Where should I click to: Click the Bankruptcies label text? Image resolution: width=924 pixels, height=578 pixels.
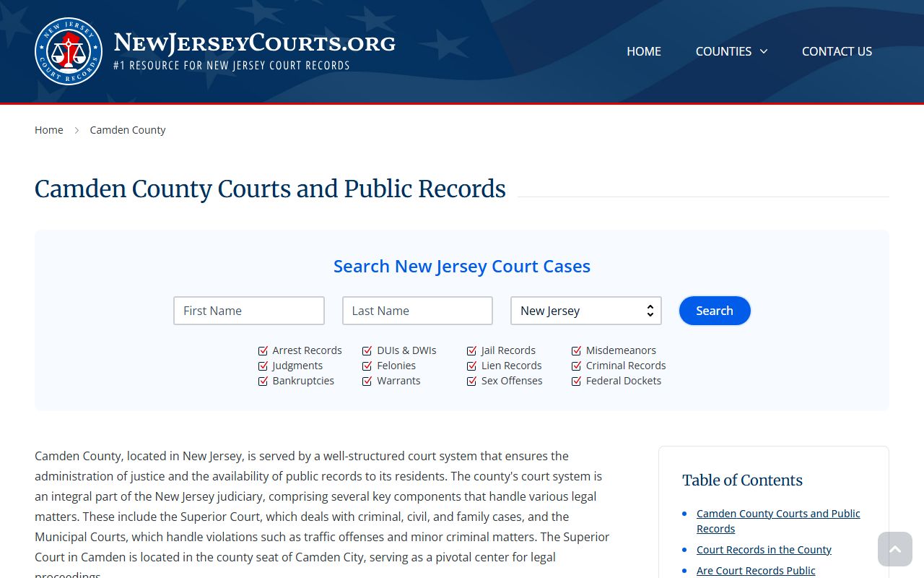pos(303,381)
